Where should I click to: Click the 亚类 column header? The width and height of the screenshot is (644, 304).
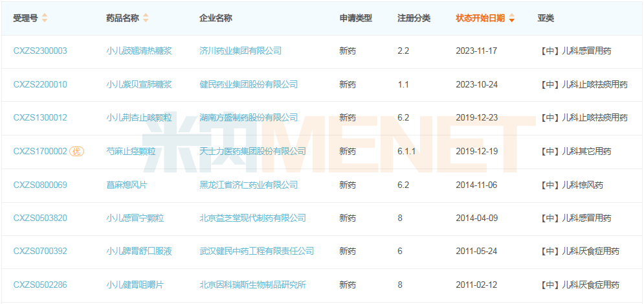pyautogui.click(x=546, y=18)
